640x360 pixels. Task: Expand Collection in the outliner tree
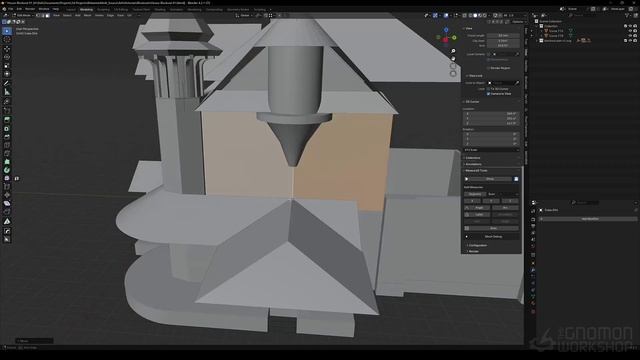[x=537, y=26]
